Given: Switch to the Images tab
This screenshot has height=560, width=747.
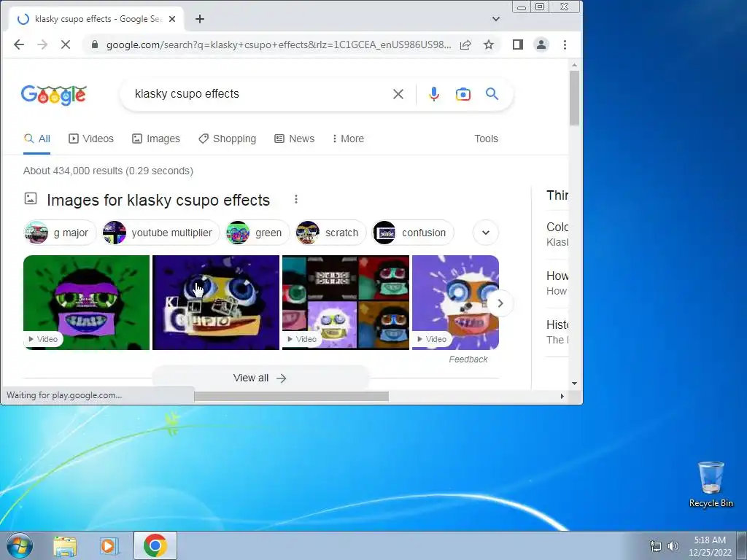Looking at the screenshot, I should (156, 139).
